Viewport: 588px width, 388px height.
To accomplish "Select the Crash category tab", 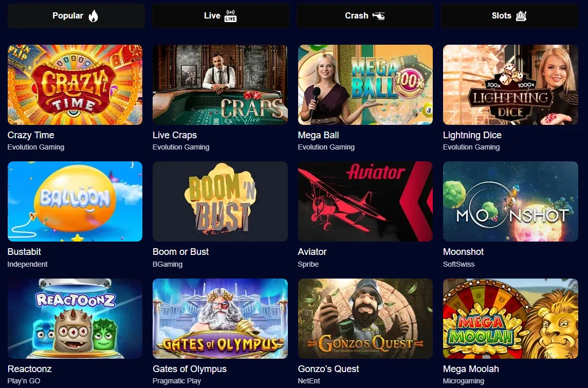I will [x=365, y=16].
